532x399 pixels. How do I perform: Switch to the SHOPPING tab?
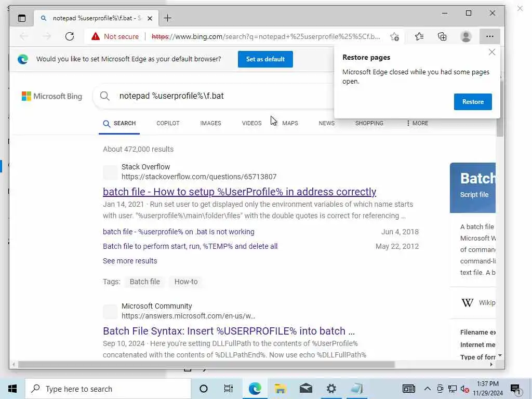pos(369,123)
